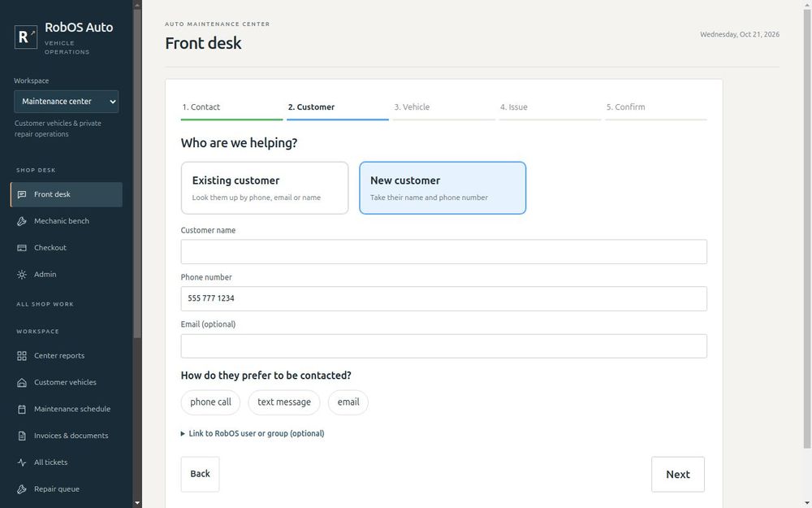The width and height of the screenshot is (812, 508).
Task: Open All tickets in sidebar
Action: click(x=67, y=462)
